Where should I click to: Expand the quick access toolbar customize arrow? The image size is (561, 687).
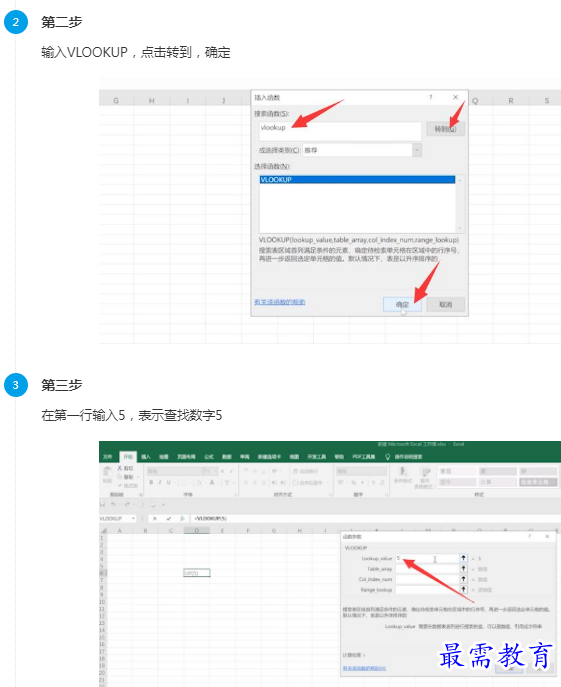pos(163,504)
